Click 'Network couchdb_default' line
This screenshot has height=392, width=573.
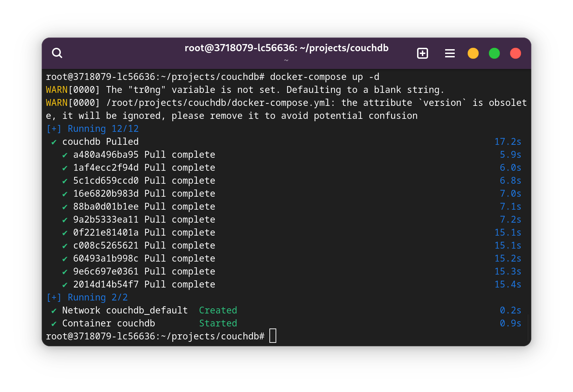pos(125,310)
